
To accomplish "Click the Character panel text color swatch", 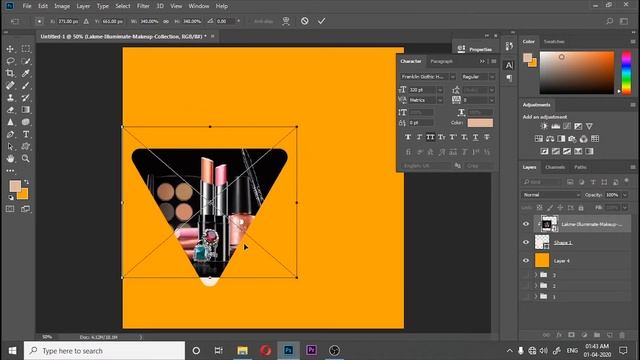I will click(480, 123).
